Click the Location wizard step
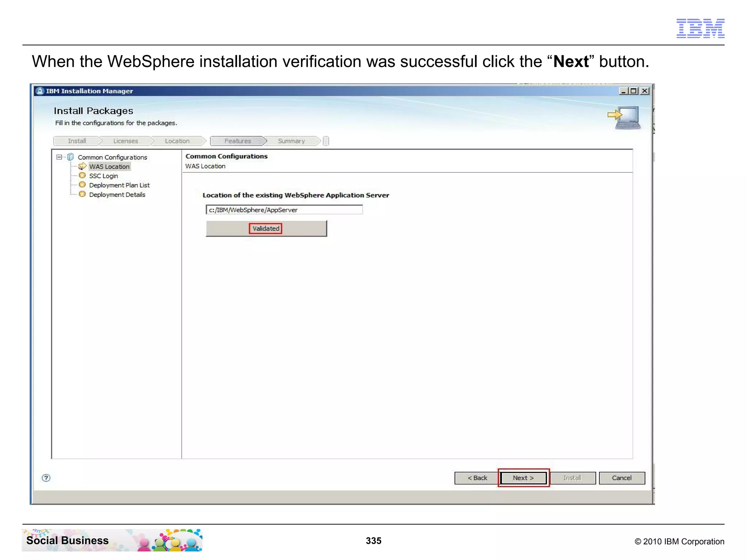 [177, 141]
